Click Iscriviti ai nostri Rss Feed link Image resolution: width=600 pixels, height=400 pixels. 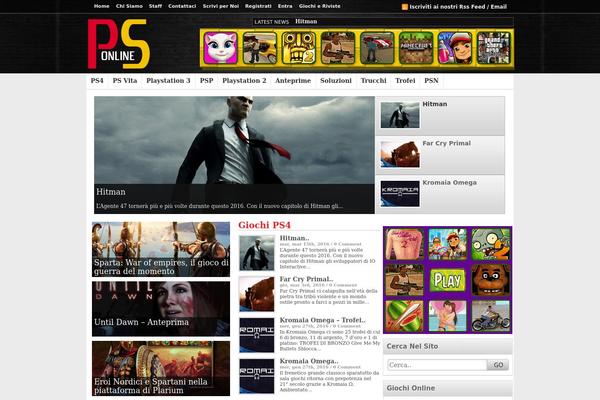tap(458, 7)
